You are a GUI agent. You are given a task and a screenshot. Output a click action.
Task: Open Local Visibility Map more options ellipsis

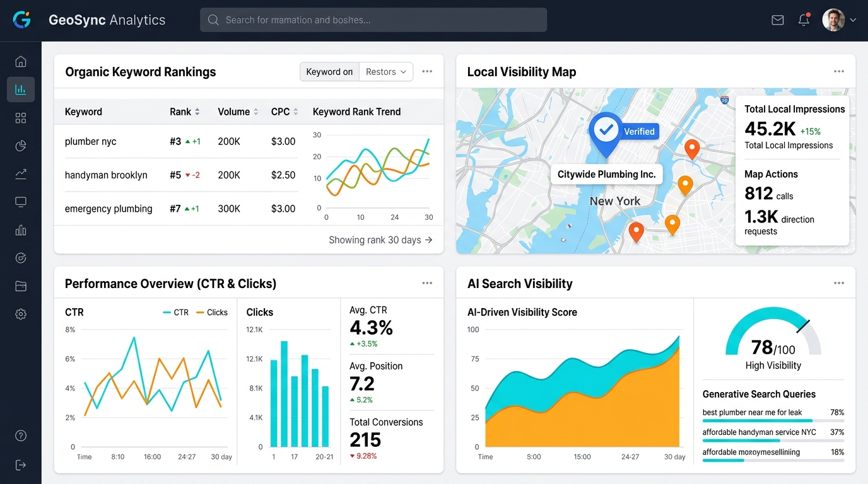[839, 71]
